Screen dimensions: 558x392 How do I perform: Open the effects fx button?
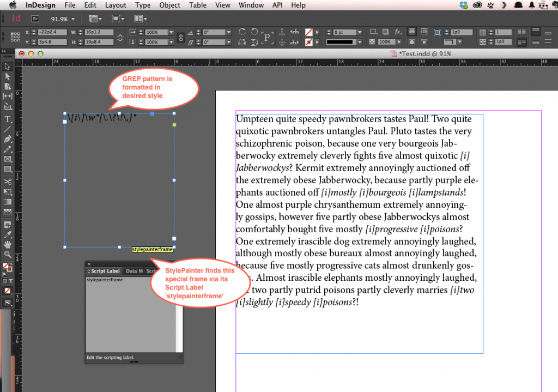[x=398, y=32]
